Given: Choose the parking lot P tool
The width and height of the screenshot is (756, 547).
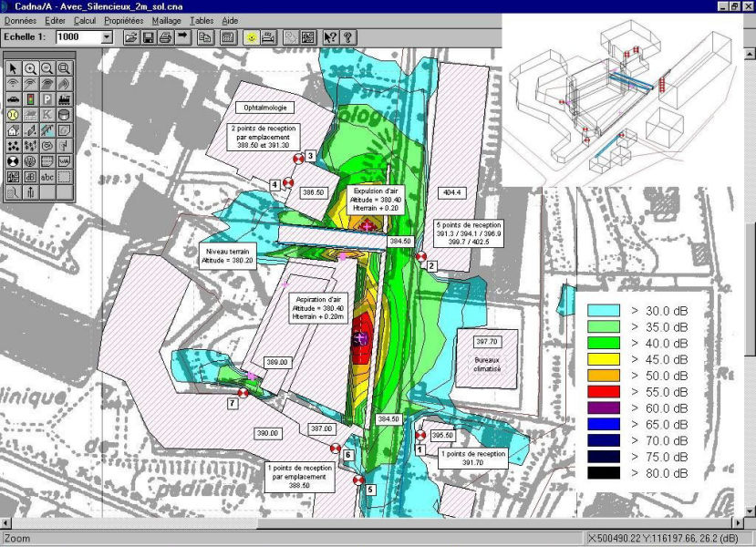Looking at the screenshot, I should pyautogui.click(x=47, y=99).
